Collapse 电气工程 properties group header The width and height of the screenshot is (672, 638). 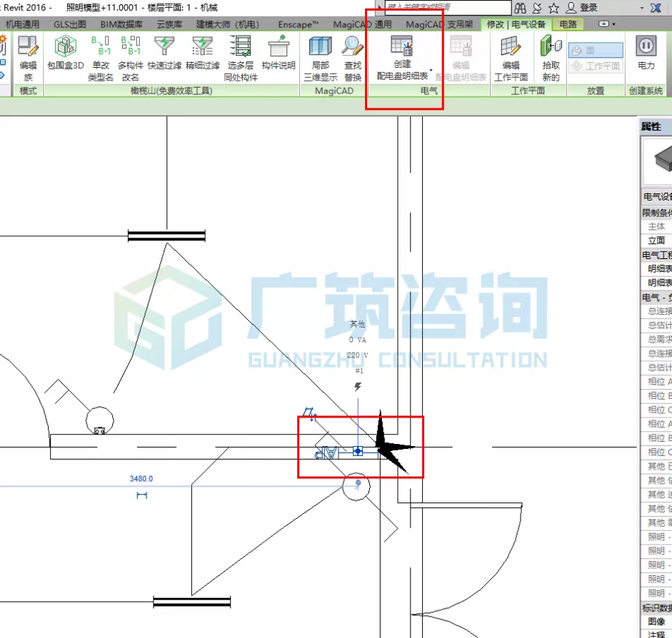[656, 255]
